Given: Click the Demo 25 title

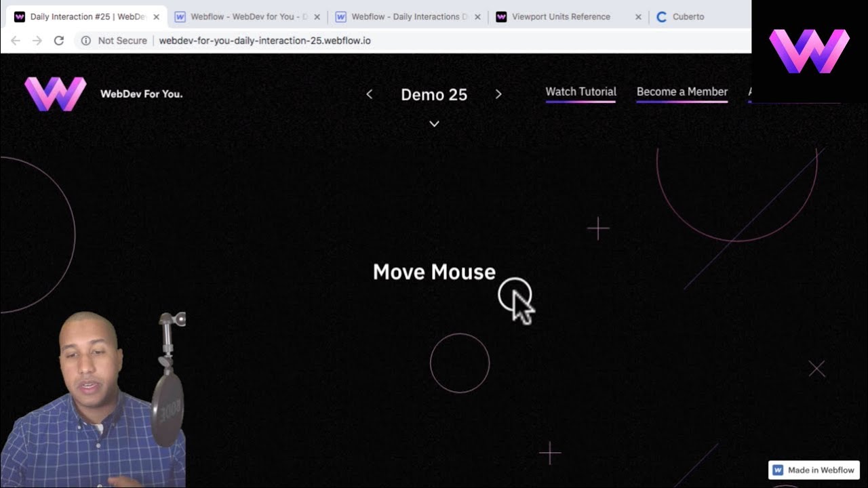Looking at the screenshot, I should click(x=434, y=95).
